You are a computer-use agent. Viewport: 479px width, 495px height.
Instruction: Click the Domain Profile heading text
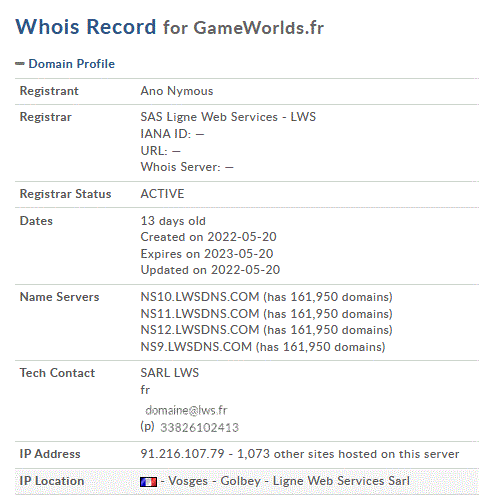72,64
